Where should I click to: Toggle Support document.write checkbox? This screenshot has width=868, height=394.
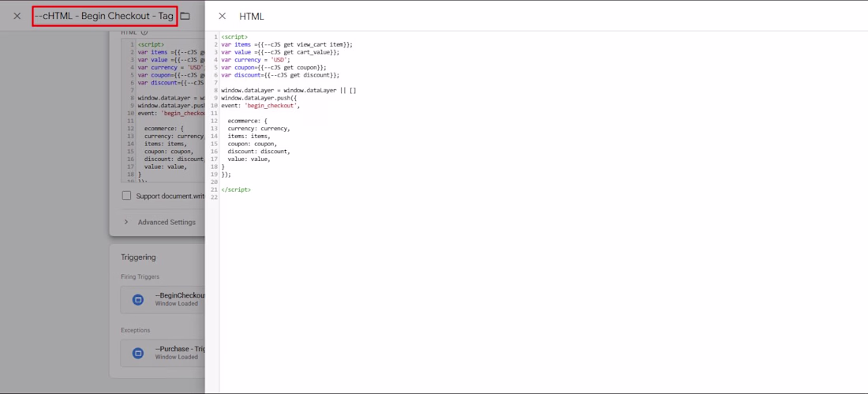click(x=127, y=196)
